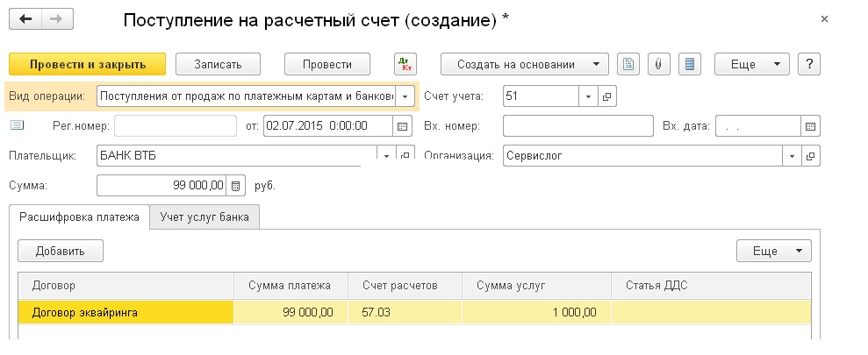The width and height of the screenshot is (868, 355).
Task: Click the empty Статья ДДС cell
Action: (x=712, y=312)
